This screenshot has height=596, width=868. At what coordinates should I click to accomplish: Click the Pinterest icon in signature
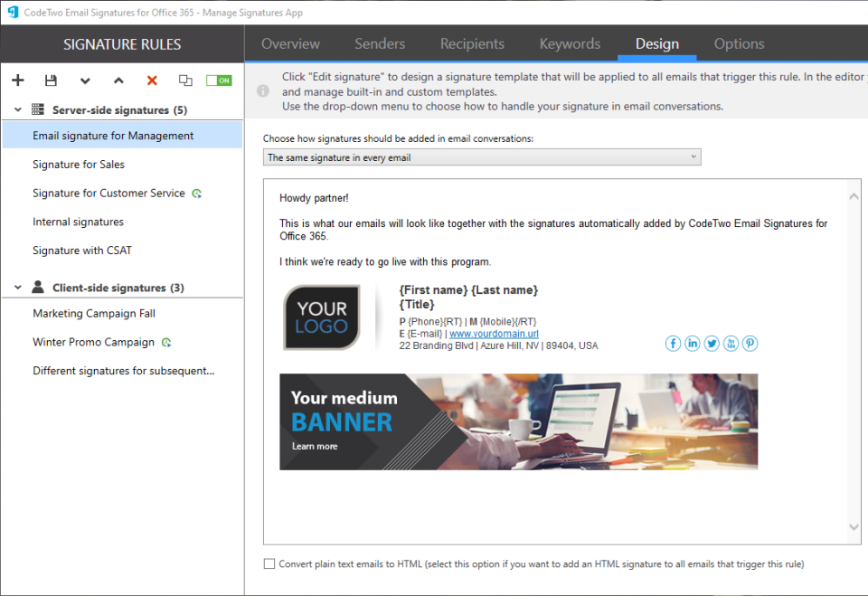pos(750,344)
